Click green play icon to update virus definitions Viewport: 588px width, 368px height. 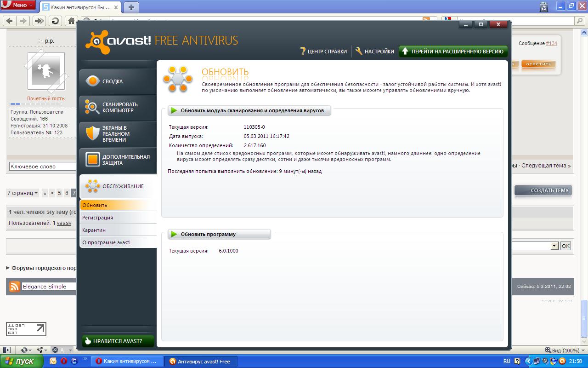174,110
